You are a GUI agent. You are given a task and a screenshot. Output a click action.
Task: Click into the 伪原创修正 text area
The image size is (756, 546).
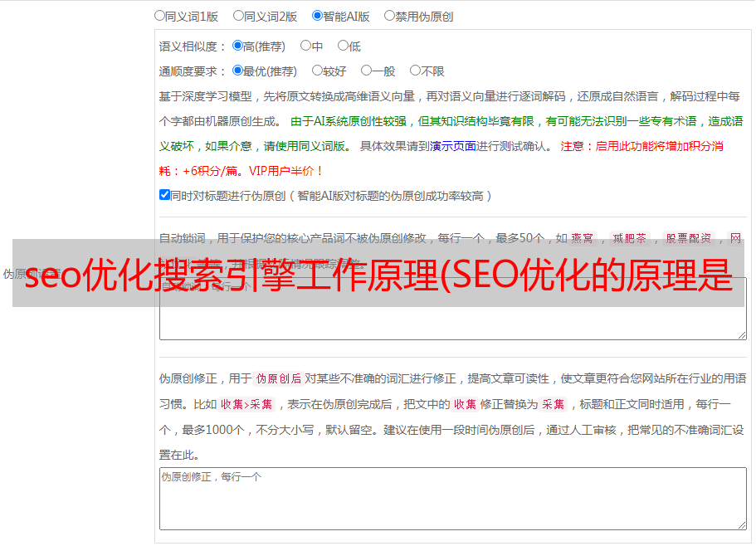click(453, 499)
